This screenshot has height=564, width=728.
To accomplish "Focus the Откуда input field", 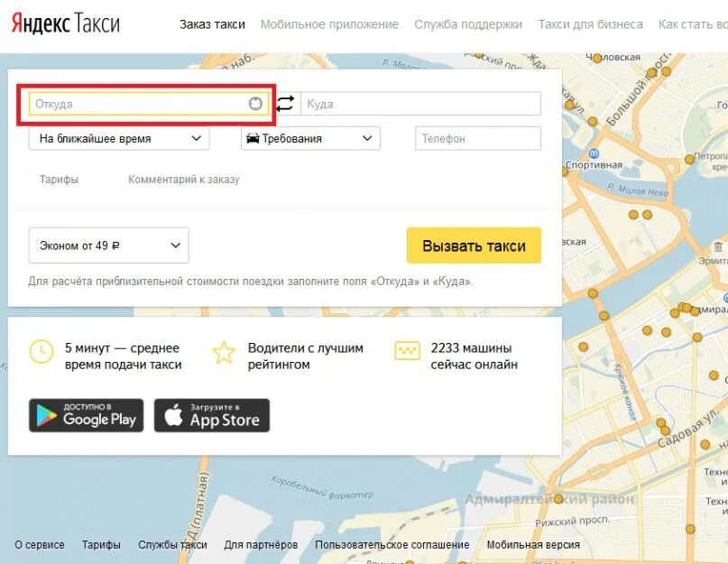I will coord(149,104).
